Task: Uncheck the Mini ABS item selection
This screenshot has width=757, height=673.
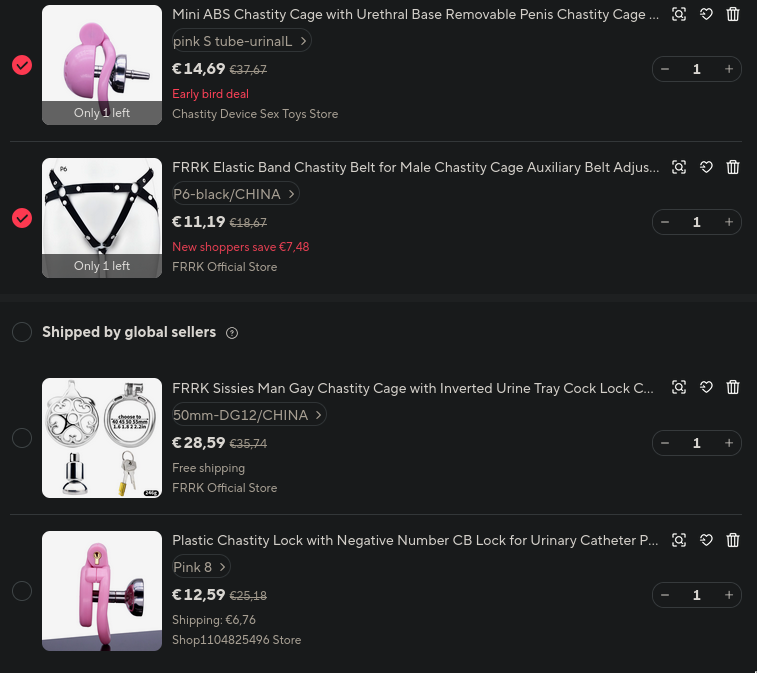Action: click(x=22, y=65)
